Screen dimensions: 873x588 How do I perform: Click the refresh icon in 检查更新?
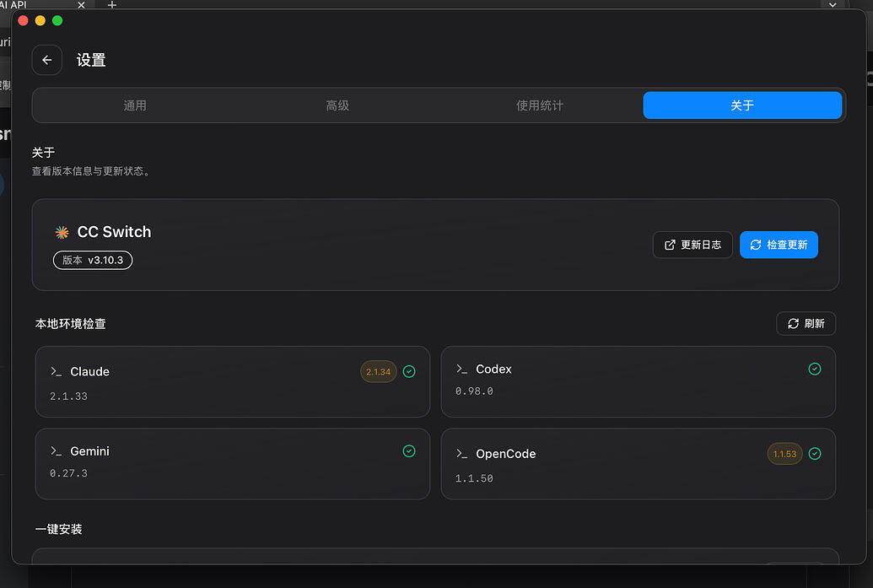click(x=756, y=245)
